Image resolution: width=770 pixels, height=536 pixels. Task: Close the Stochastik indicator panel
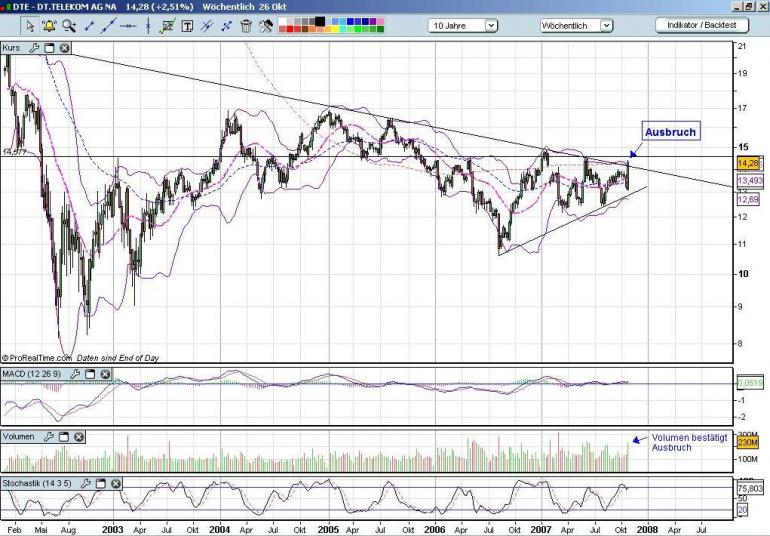point(115,483)
